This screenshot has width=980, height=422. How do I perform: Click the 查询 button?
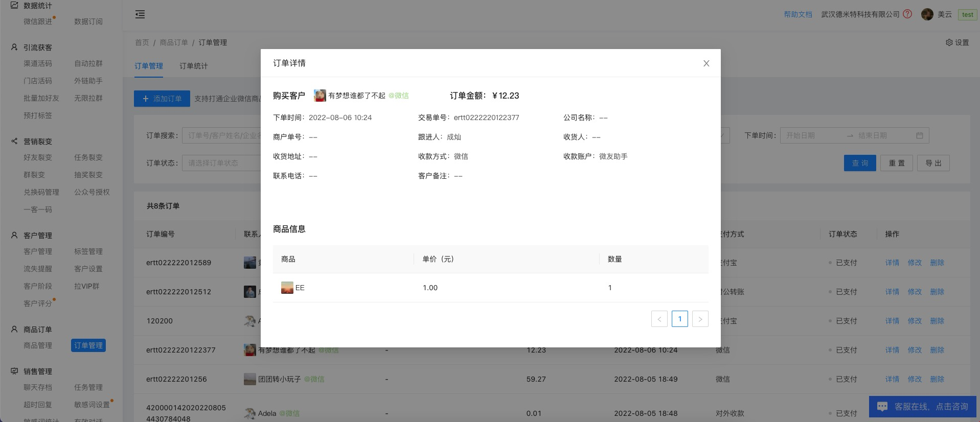click(860, 163)
